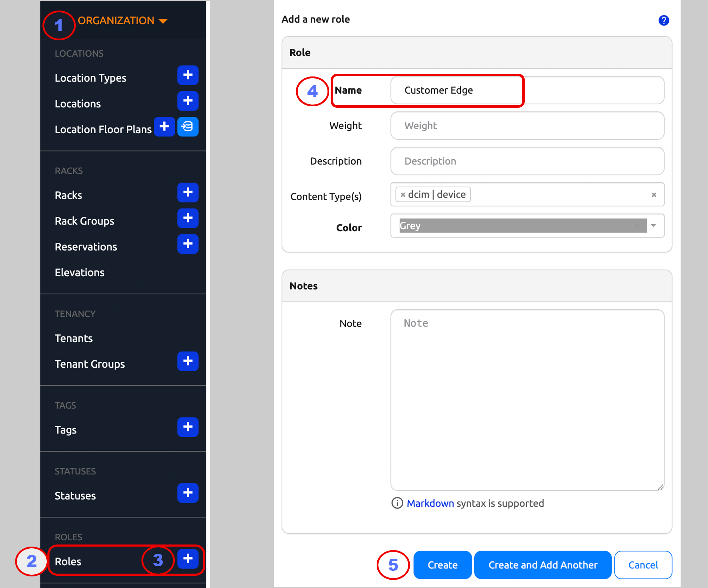Click Tenants menu item in sidebar
This screenshot has width=708, height=588.
[x=73, y=338]
